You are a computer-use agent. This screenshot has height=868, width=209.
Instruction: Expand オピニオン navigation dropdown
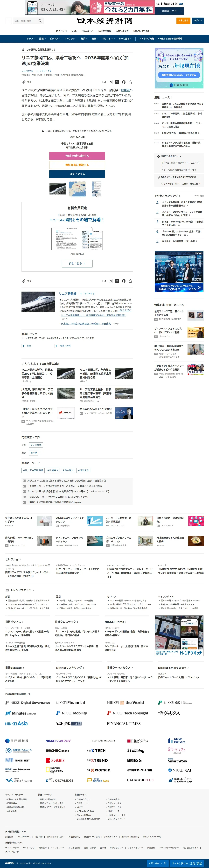pos(109,38)
